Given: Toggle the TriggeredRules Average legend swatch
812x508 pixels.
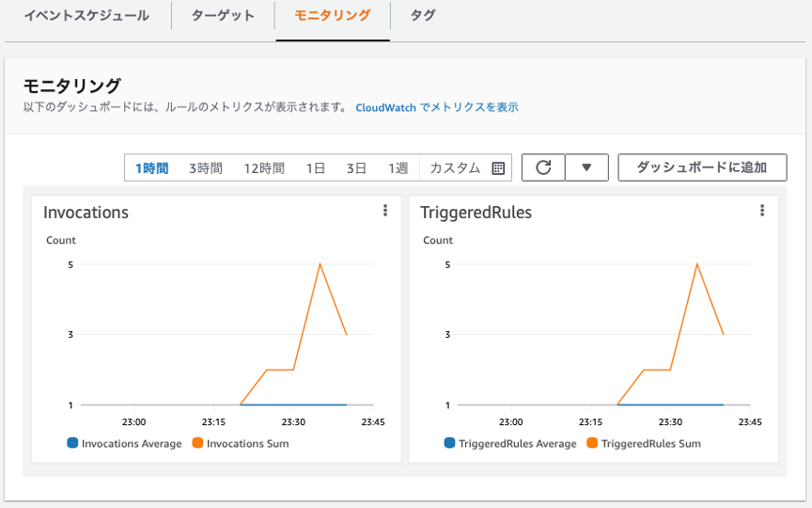Looking at the screenshot, I should [x=449, y=443].
